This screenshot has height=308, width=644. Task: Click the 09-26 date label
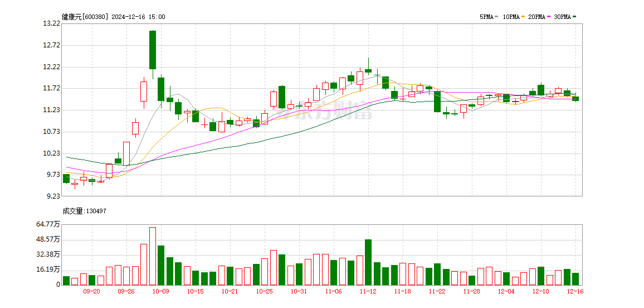[x=126, y=291]
